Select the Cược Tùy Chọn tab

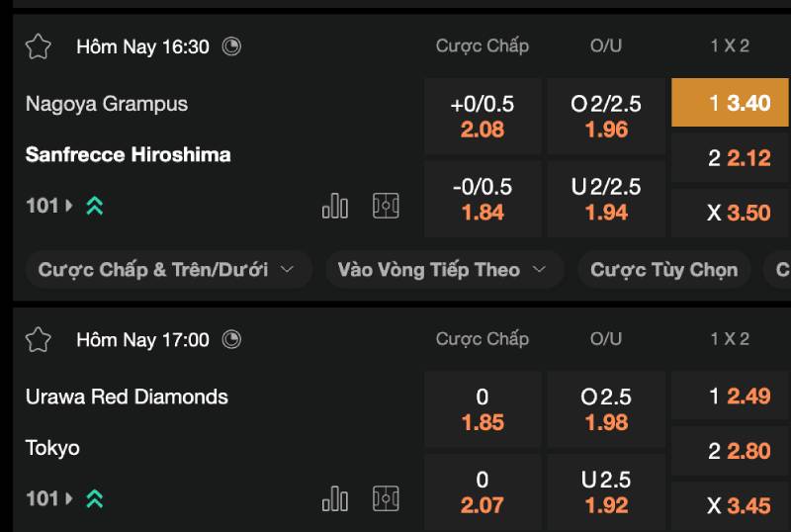[663, 270]
